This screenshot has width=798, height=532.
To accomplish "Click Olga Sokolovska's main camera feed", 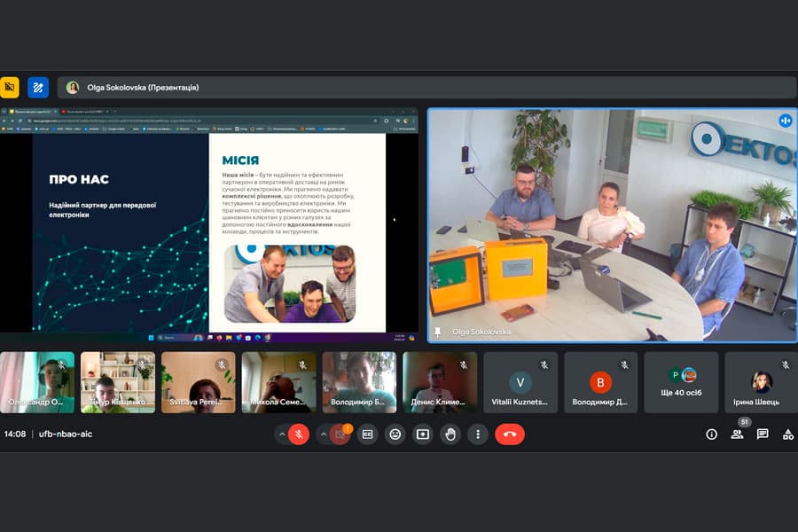I will tap(612, 225).
